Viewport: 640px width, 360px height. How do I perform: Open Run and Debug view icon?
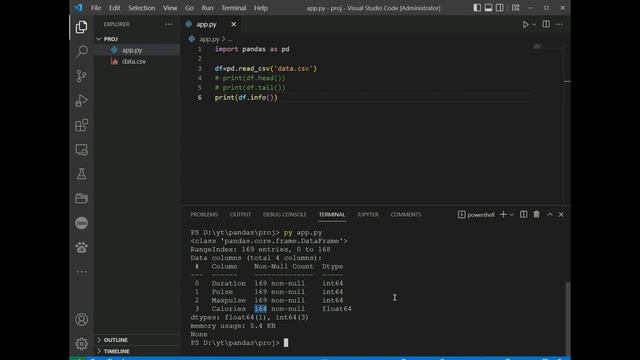pyautogui.click(x=81, y=100)
